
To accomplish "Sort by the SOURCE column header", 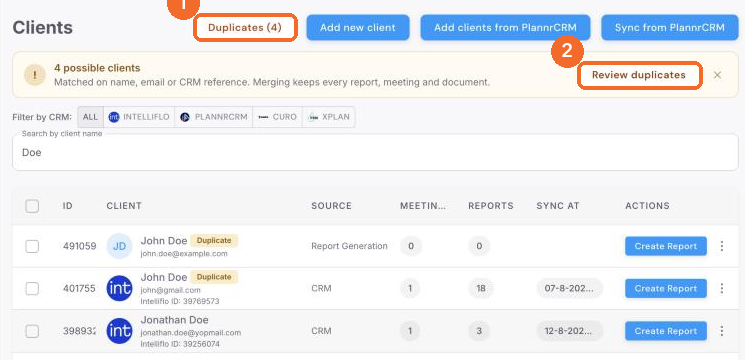I will [x=331, y=206].
